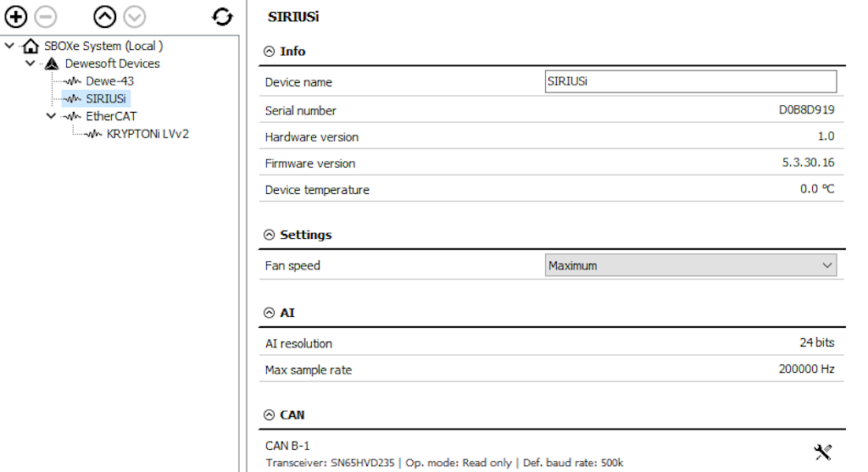Click the AI resolution label

(298, 344)
